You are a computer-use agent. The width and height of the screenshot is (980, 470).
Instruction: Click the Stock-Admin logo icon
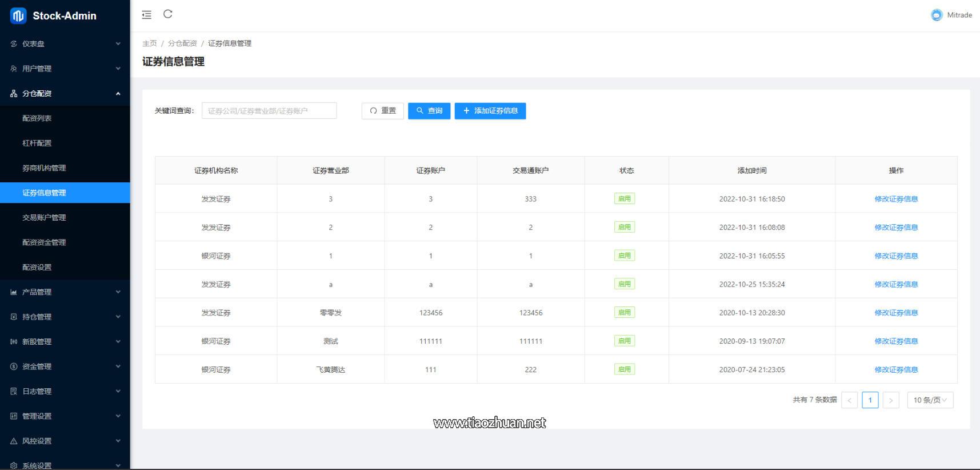[18, 16]
